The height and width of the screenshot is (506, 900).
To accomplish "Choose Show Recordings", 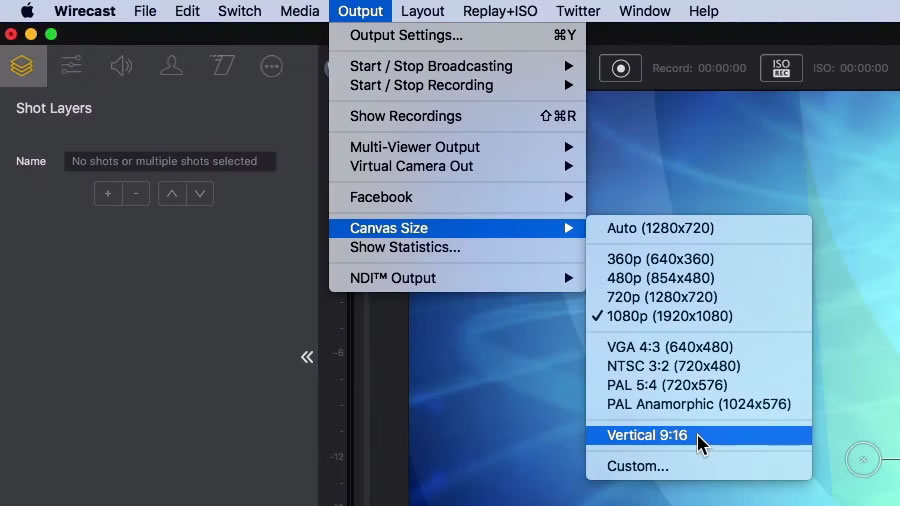I will (457, 116).
